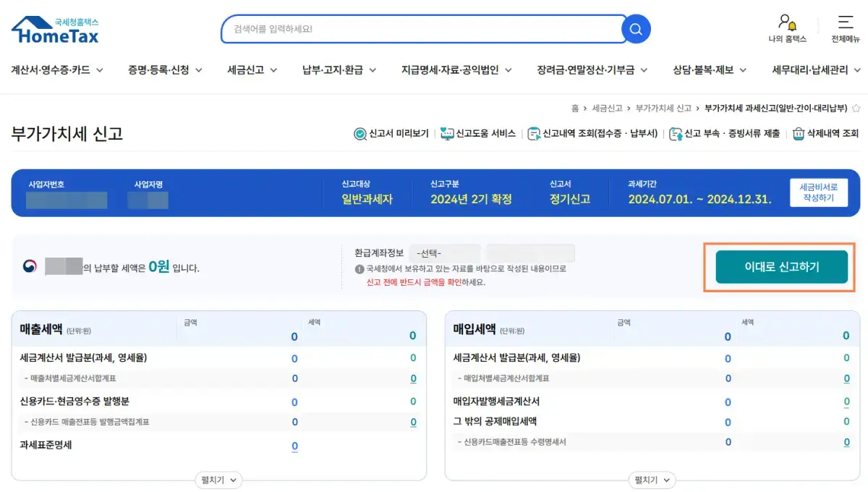
Task: Expand the 매입세액 panel via 펼치기
Action: pos(651,480)
